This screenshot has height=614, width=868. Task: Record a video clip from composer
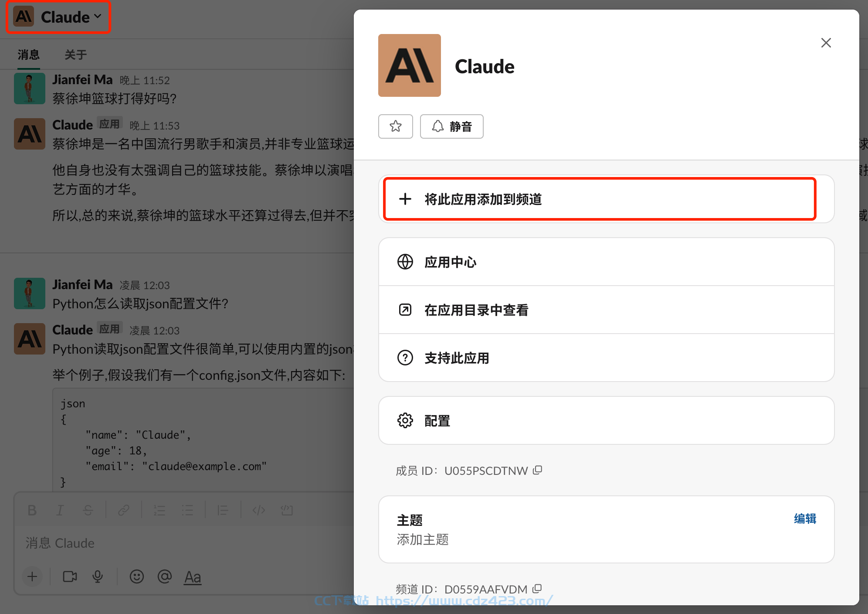(70, 576)
